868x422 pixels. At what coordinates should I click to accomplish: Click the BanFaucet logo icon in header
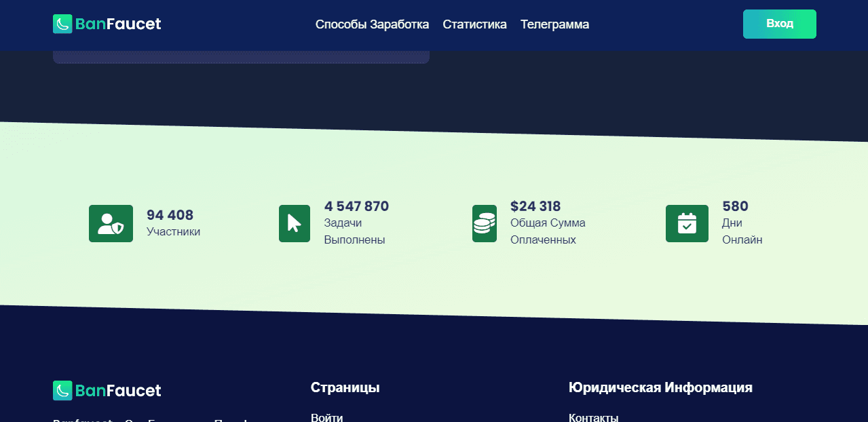point(62,24)
